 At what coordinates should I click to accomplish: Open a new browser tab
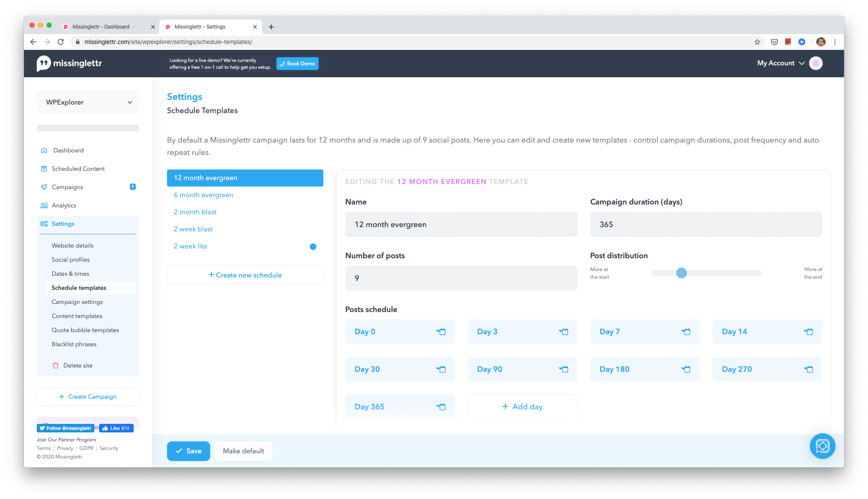[271, 27]
